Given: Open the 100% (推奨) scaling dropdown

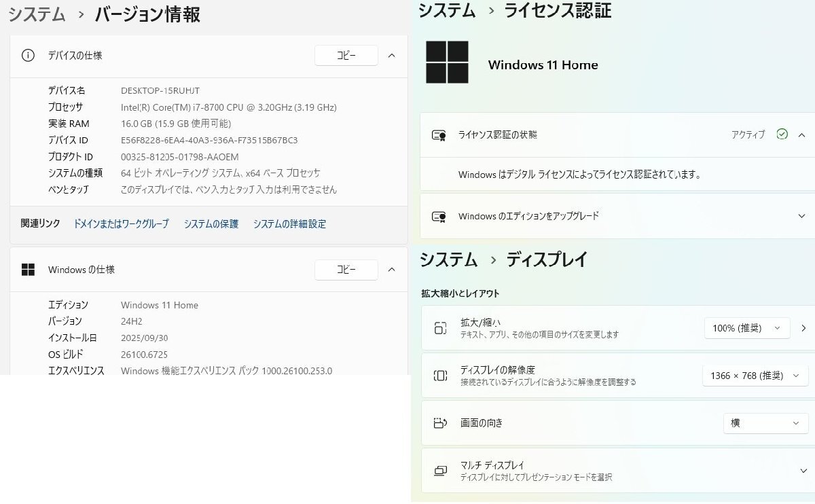Looking at the screenshot, I should [x=747, y=327].
